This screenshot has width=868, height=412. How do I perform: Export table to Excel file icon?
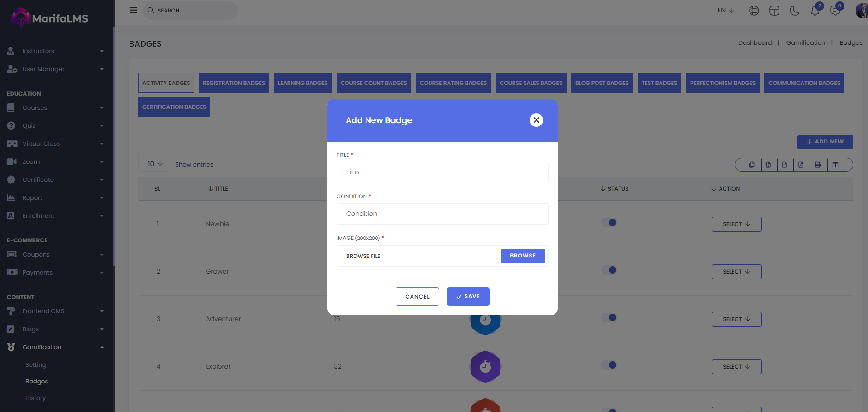pyautogui.click(x=768, y=165)
